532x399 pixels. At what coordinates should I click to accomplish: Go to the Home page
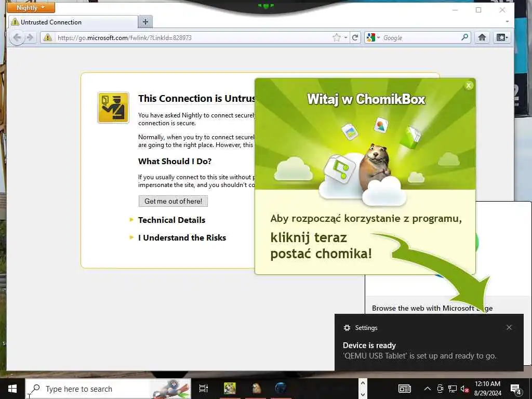(482, 37)
